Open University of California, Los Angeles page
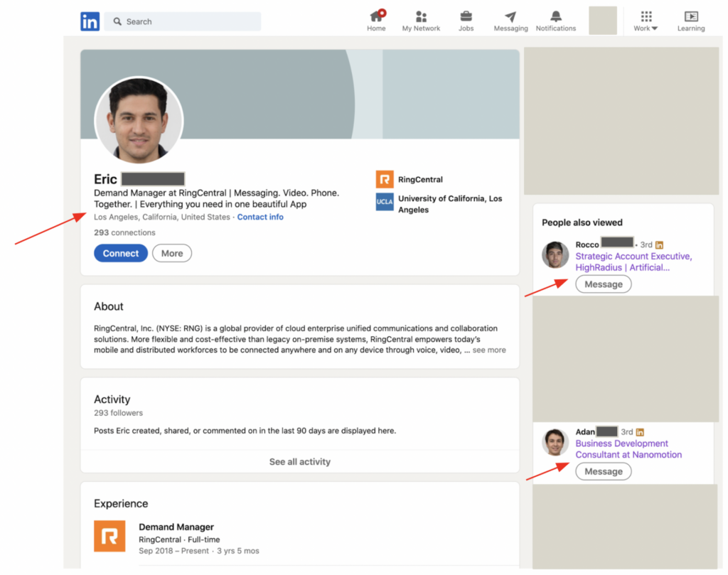This screenshot has width=728, height=575. tap(446, 204)
